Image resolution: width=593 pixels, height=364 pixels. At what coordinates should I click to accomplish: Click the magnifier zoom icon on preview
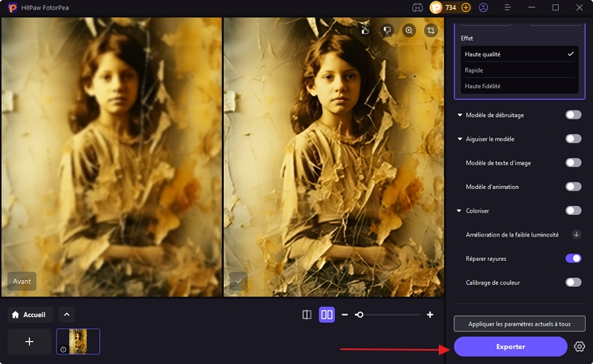click(409, 30)
